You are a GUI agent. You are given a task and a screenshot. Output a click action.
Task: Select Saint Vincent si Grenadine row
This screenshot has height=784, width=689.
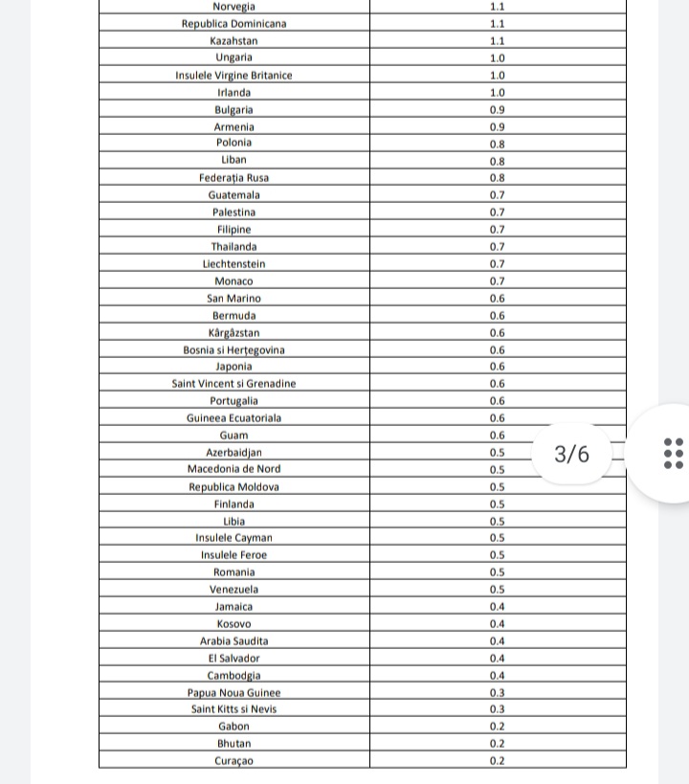(234, 384)
